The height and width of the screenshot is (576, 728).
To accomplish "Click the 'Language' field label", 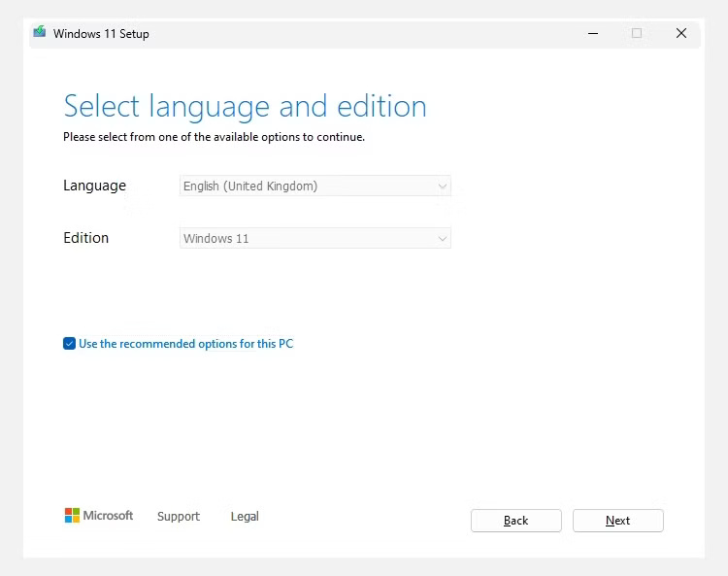I will (x=94, y=186).
